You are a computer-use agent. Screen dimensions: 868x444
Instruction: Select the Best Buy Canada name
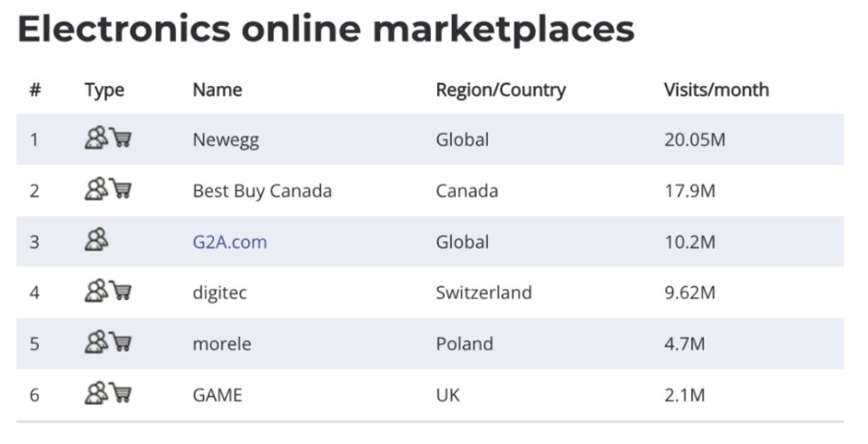[263, 191]
